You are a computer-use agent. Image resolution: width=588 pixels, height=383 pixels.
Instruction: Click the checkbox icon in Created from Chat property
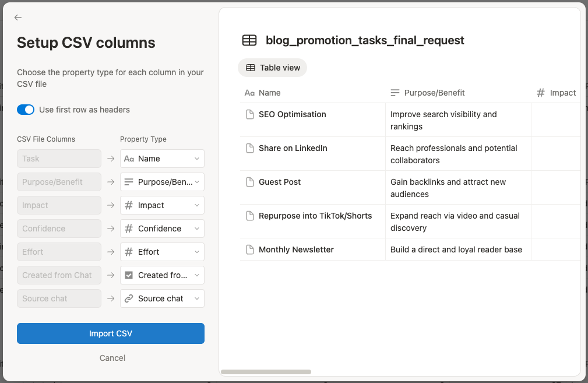coord(128,275)
